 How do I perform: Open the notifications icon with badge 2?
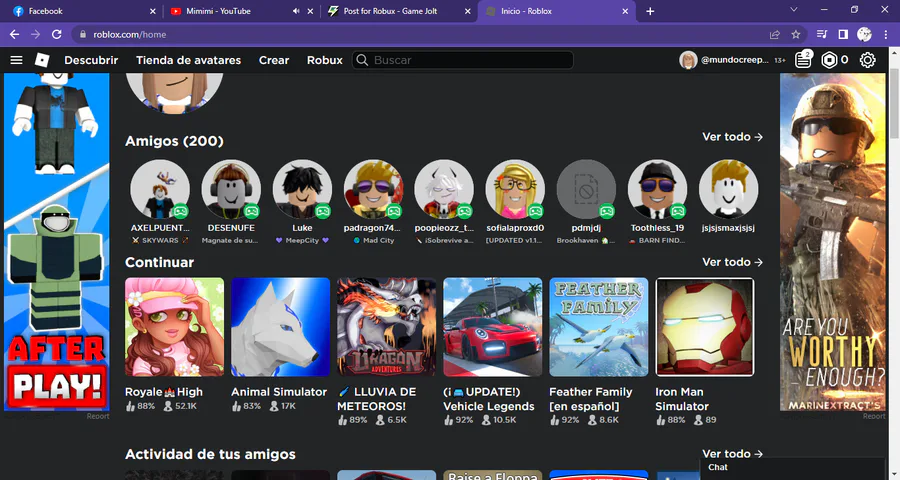[x=803, y=59]
